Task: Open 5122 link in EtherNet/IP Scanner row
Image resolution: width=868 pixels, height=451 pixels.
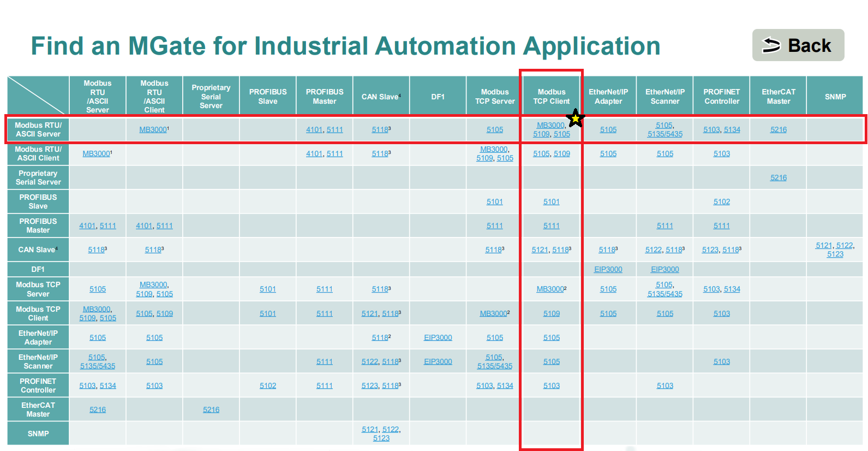Action: 370,361
